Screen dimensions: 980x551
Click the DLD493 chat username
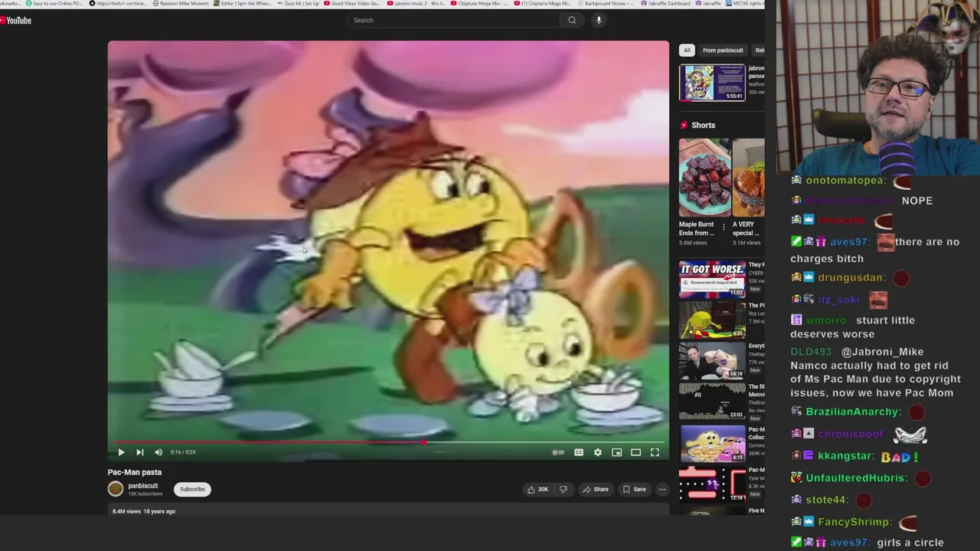pyautogui.click(x=812, y=352)
